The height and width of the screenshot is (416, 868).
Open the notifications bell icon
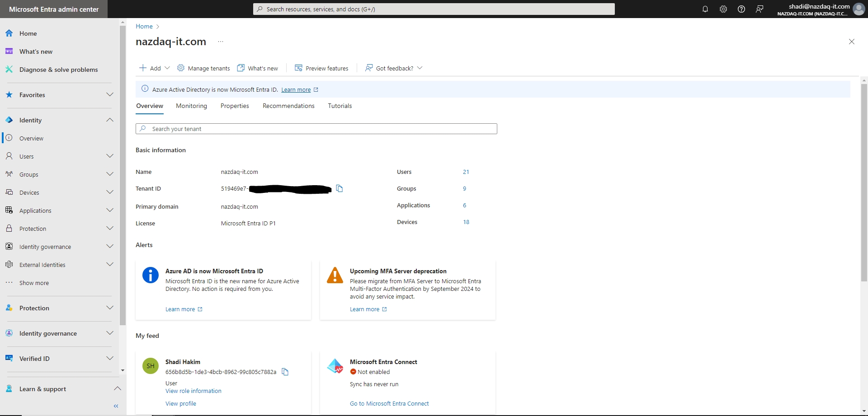[x=705, y=9]
